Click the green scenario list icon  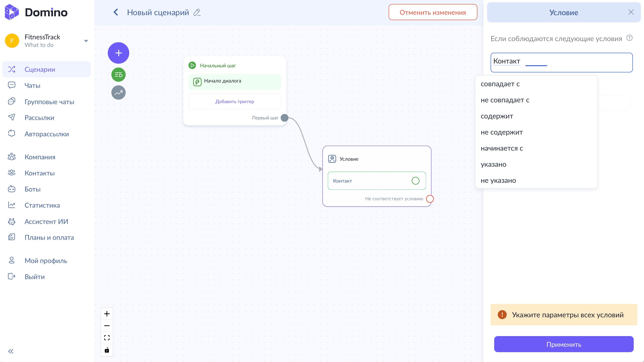[118, 75]
